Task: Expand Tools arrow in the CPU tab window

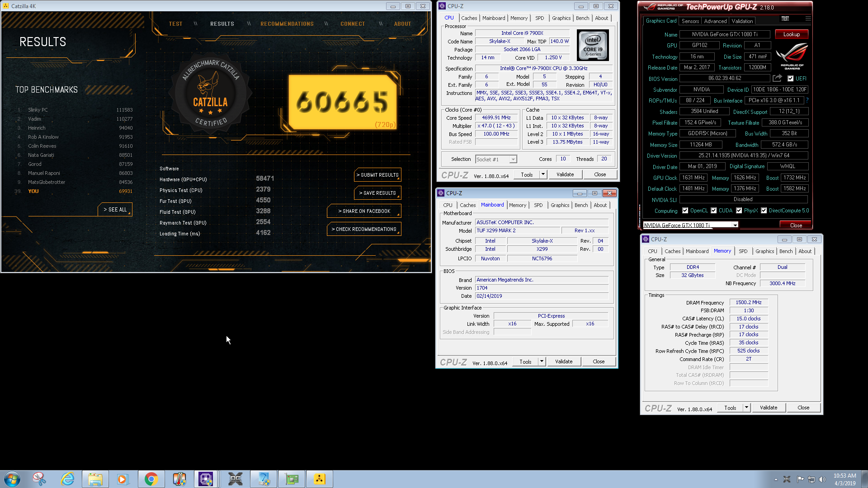Action: (543, 174)
